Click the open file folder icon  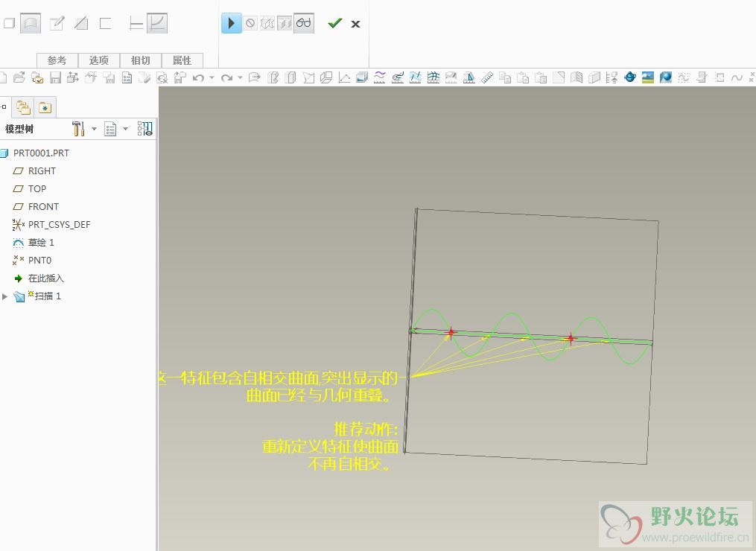19,77
